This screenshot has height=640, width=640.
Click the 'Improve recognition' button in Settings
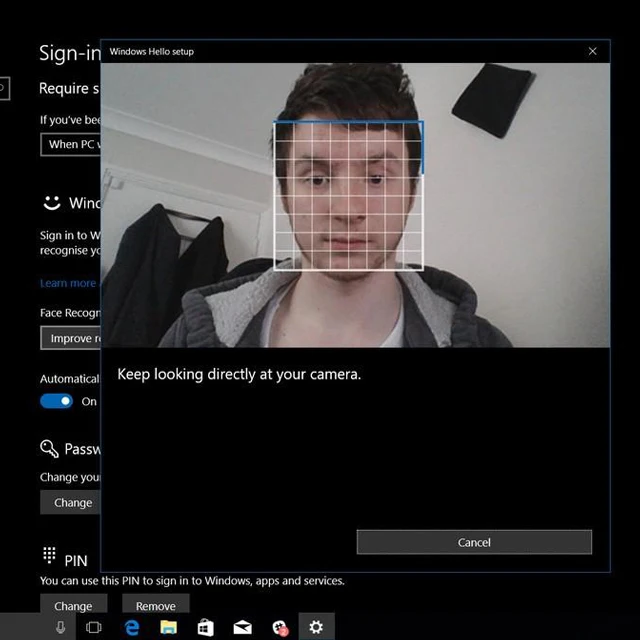(71, 338)
